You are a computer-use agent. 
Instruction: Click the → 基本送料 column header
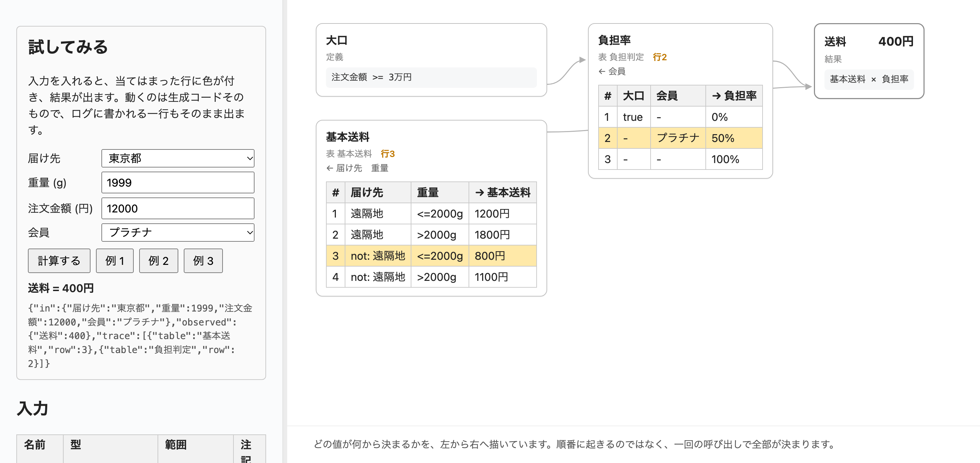tap(503, 192)
